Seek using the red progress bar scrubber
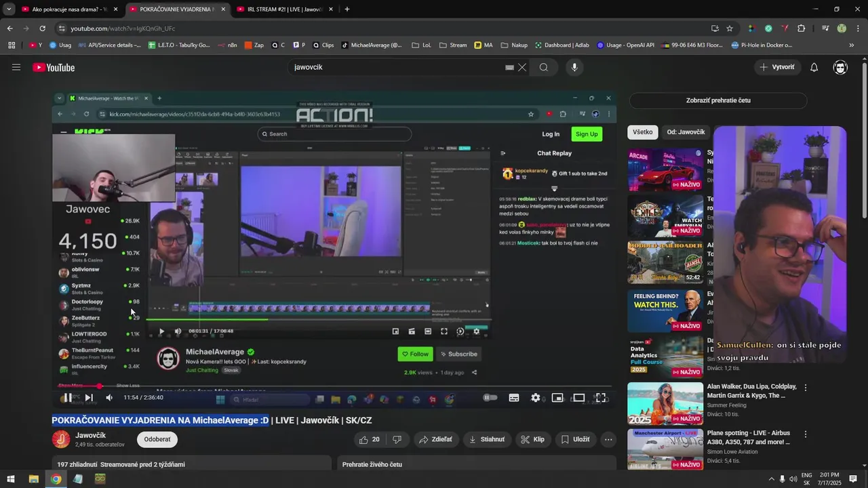 point(100,386)
